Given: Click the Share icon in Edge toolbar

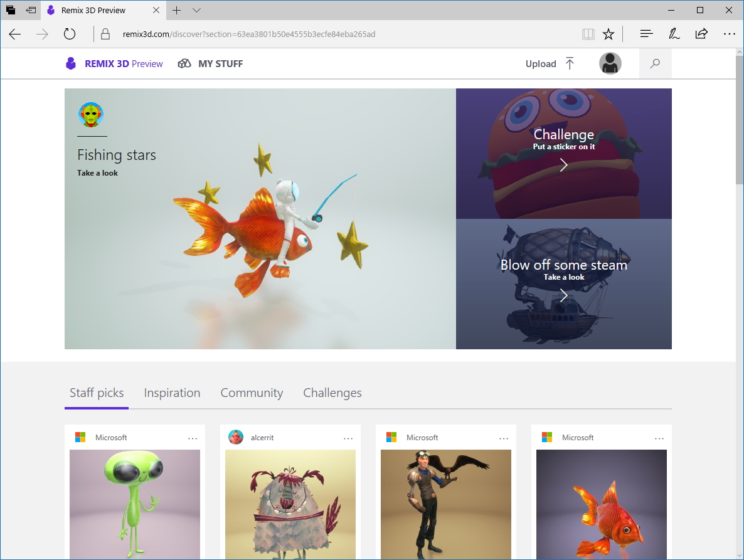Looking at the screenshot, I should point(701,34).
